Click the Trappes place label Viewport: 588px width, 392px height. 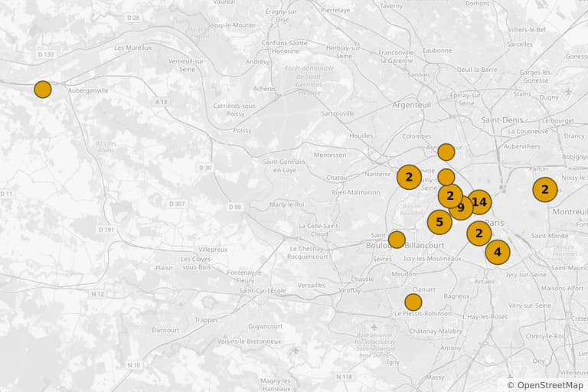click(x=206, y=320)
